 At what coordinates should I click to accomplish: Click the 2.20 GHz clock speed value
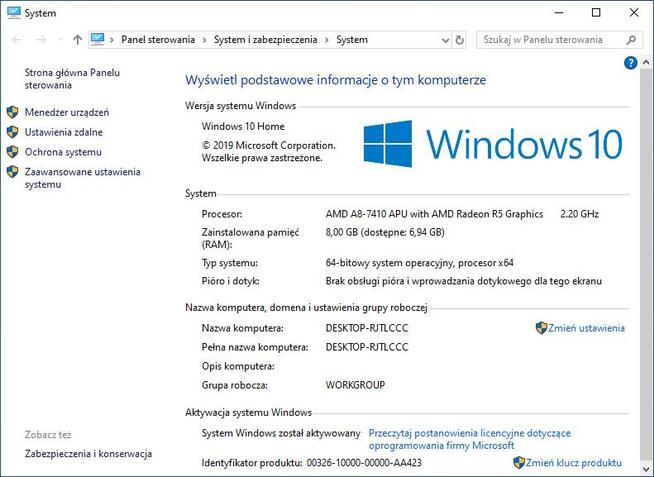[x=579, y=214]
